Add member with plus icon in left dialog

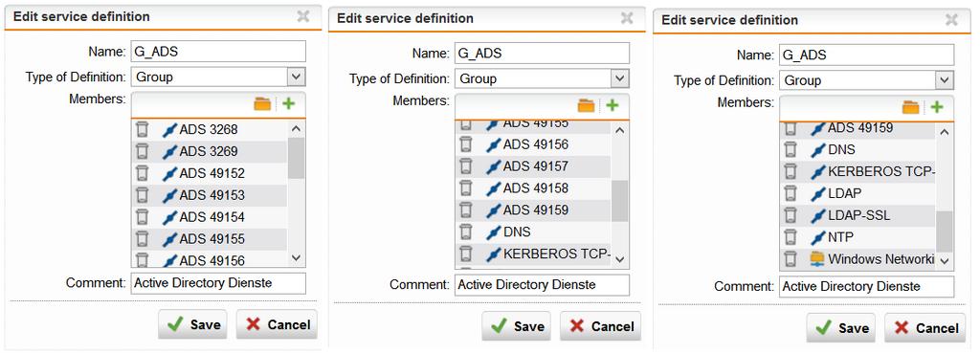(x=288, y=103)
